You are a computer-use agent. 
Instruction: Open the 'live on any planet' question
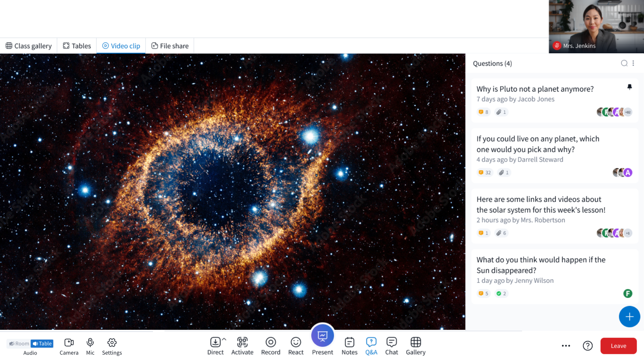554,156
